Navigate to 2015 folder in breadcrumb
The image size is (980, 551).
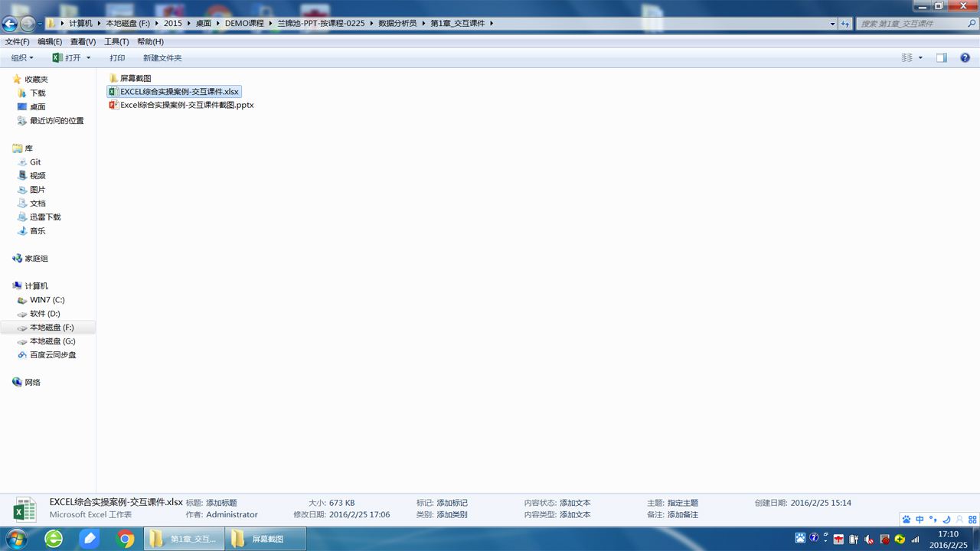tap(173, 24)
